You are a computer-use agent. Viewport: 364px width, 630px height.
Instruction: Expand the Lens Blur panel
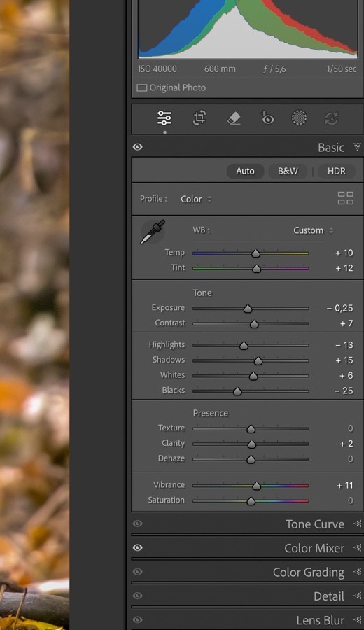point(357,620)
